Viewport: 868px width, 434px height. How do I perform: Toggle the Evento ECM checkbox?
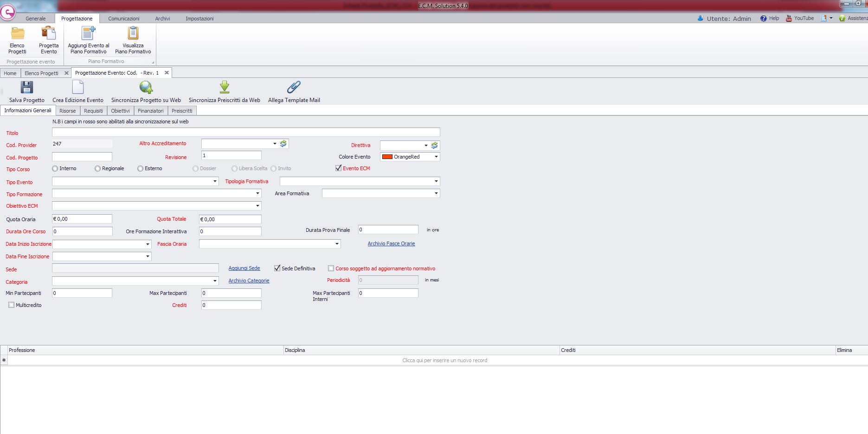[x=338, y=168]
